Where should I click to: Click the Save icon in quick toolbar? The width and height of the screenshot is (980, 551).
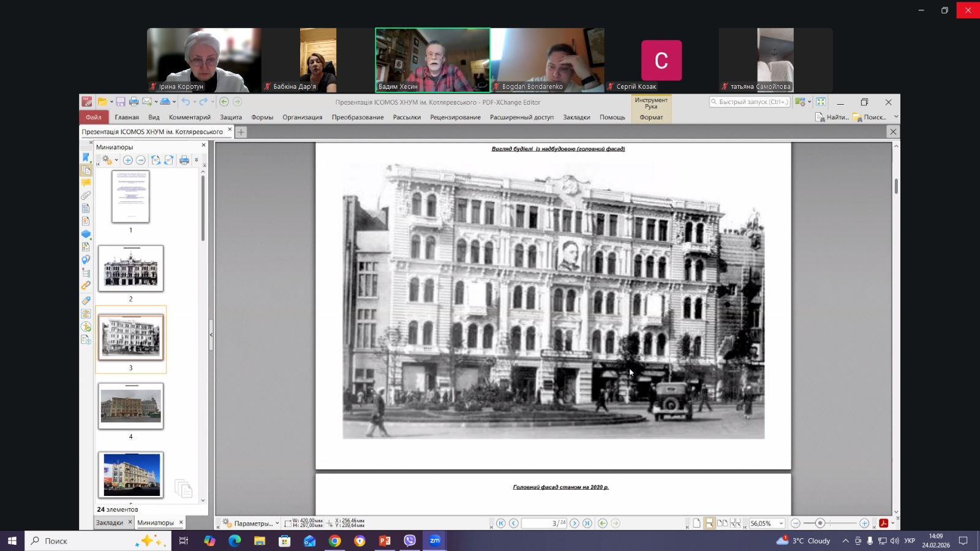point(121,102)
